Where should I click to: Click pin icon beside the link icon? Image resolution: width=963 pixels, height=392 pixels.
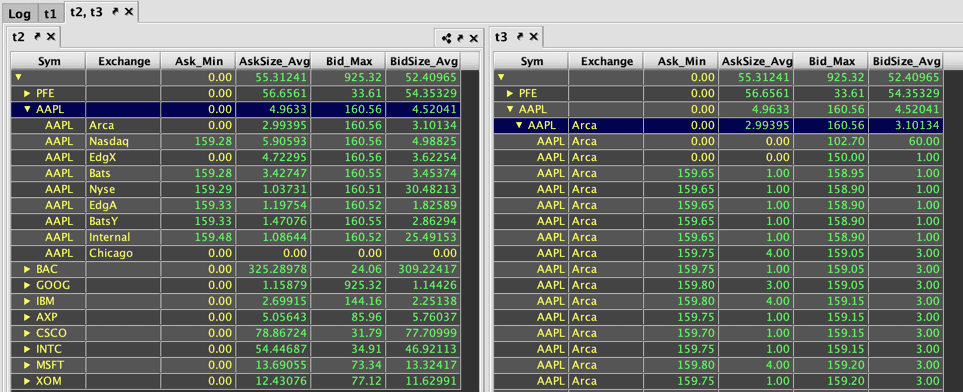tap(461, 38)
